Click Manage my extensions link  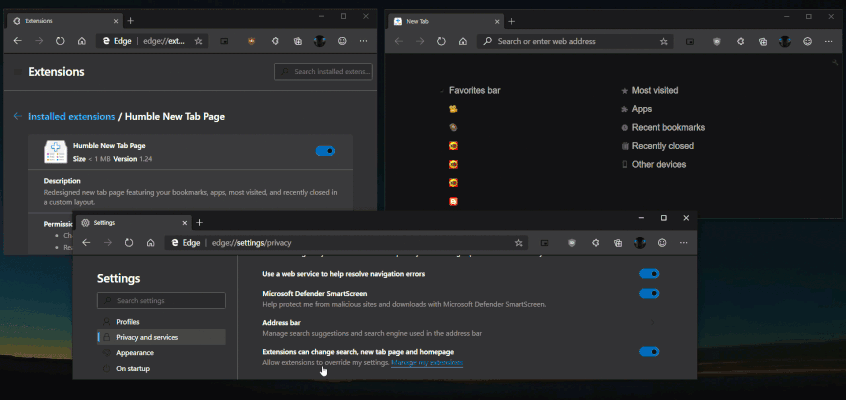tap(427, 363)
